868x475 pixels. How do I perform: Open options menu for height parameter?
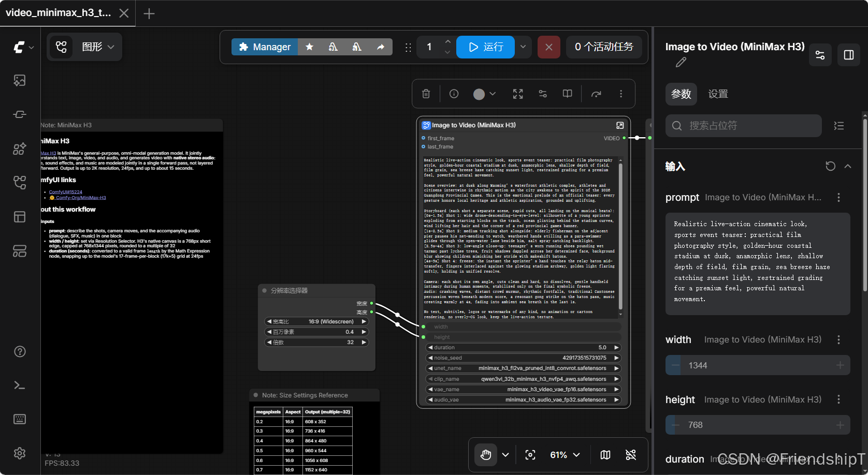838,399
